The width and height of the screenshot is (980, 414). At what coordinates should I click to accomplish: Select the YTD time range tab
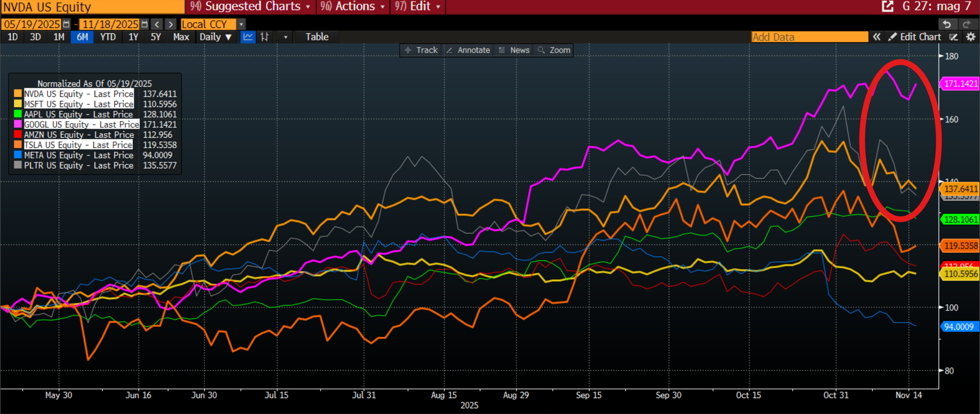(108, 37)
